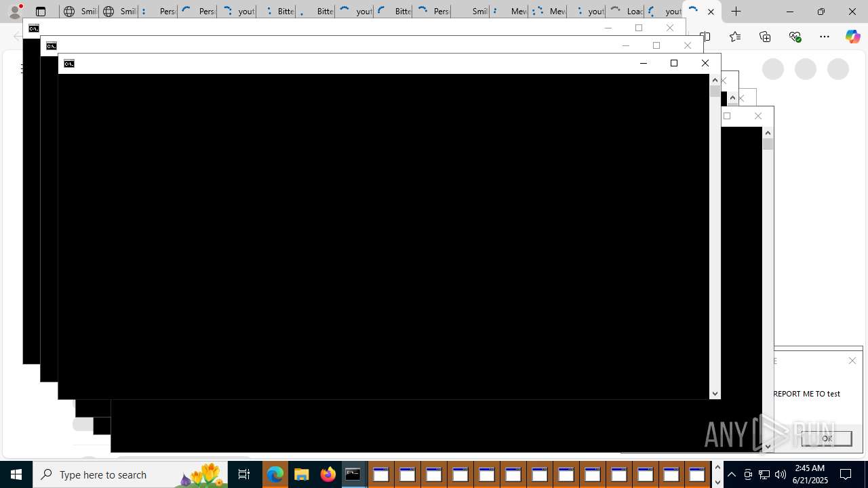Open the tab actions menu icon
This screenshot has height=488, width=868.
tap(41, 12)
